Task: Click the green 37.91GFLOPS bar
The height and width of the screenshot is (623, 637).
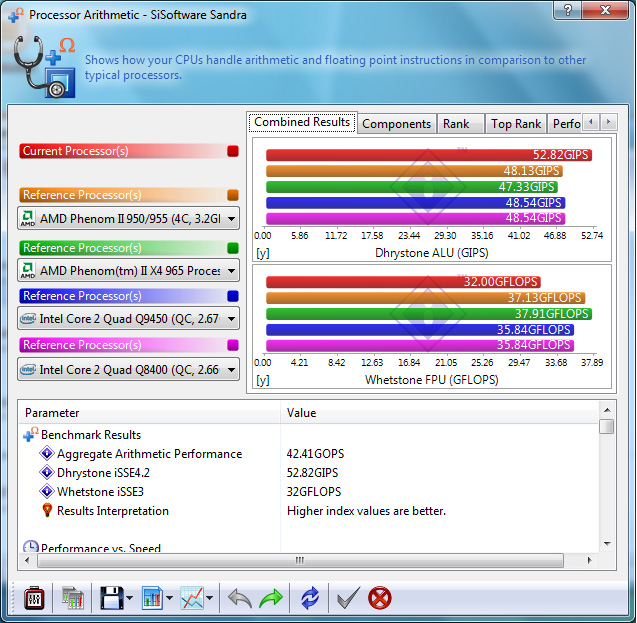Action: [x=429, y=314]
